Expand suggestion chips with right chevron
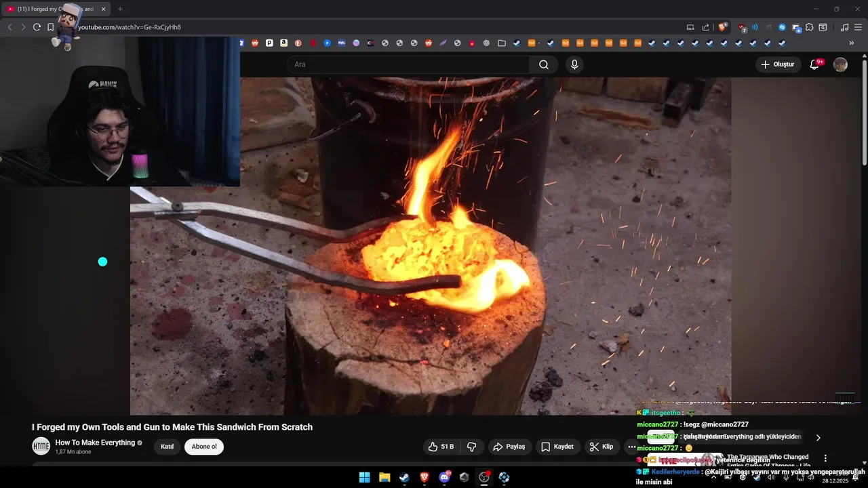Screen dimensions: 868x488 coord(818,437)
